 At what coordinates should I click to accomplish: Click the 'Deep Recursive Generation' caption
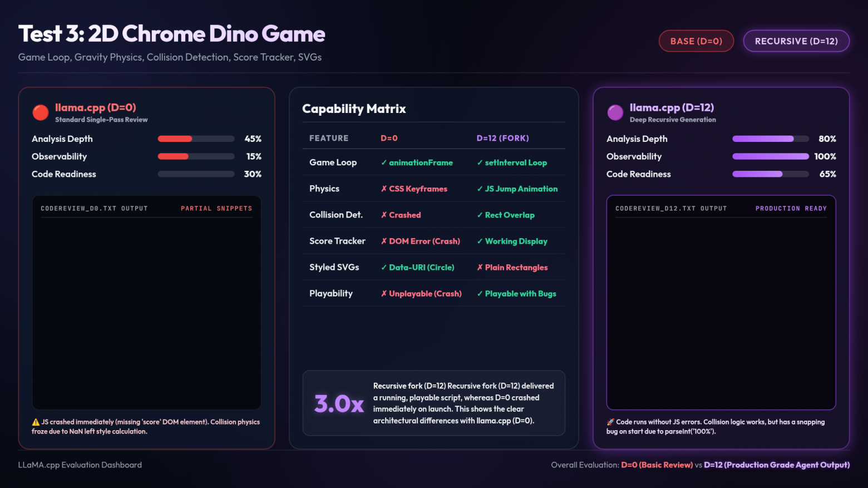click(673, 120)
